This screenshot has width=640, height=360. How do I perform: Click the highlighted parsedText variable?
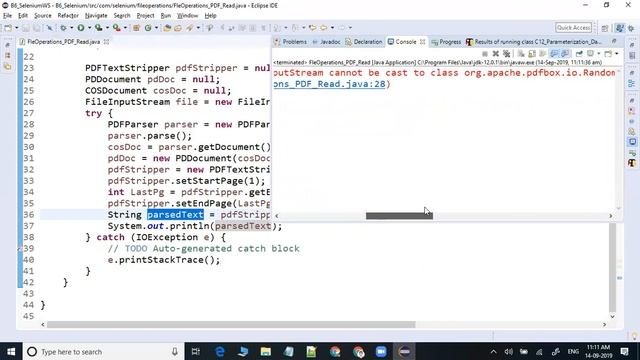[175, 215]
